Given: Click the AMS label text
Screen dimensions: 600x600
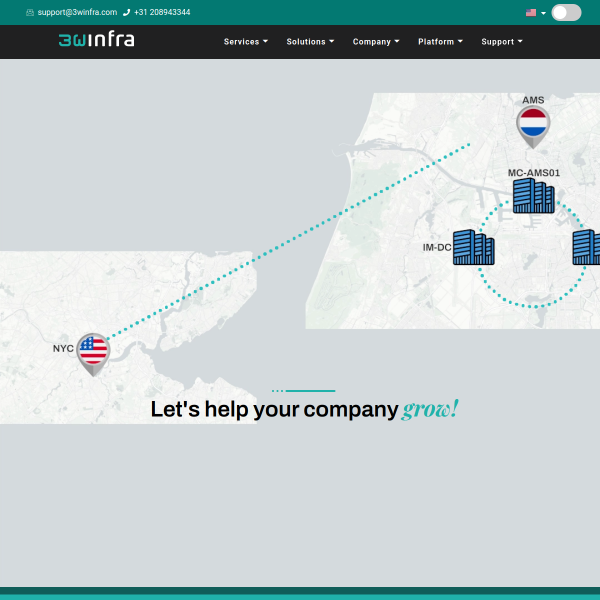Looking at the screenshot, I should point(533,100).
